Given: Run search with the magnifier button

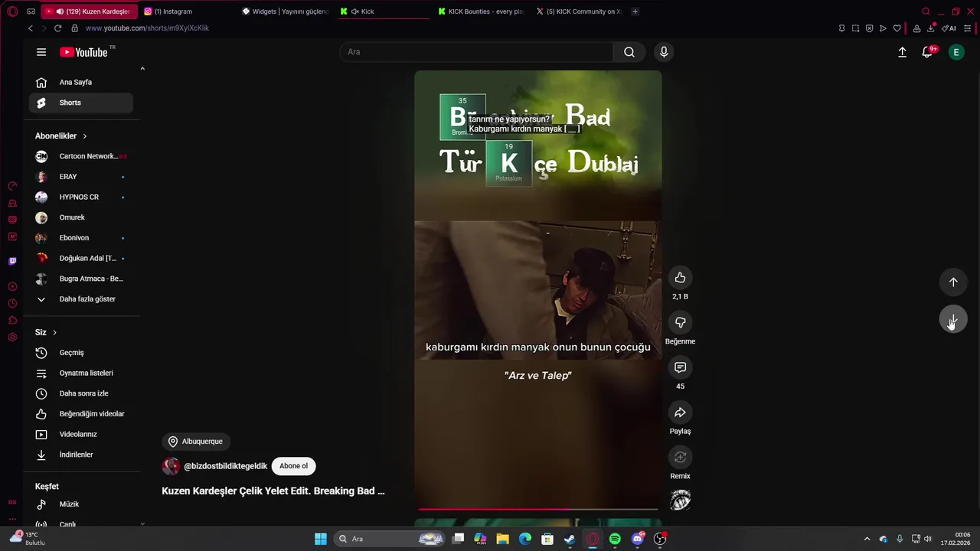Looking at the screenshot, I should pyautogui.click(x=629, y=52).
